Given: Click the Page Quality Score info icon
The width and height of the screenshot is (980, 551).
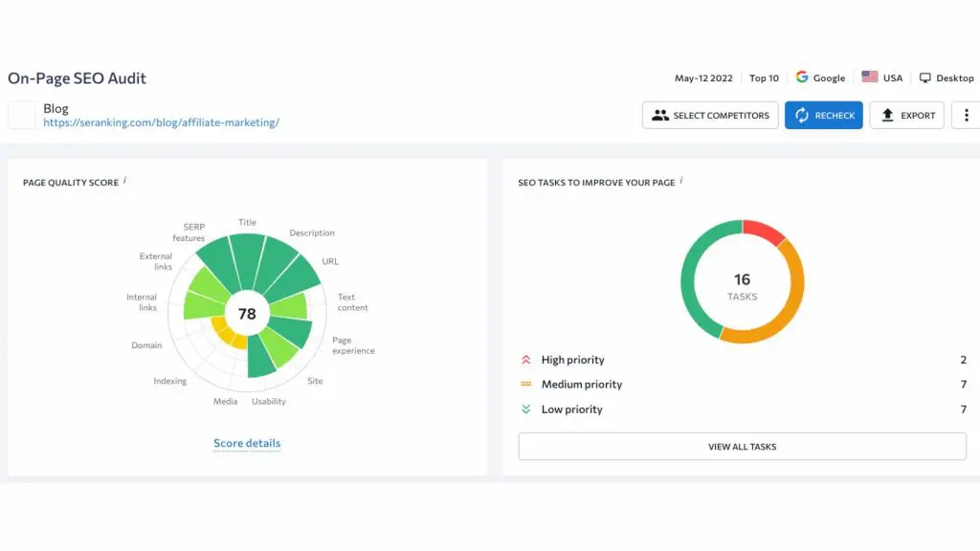Looking at the screenshot, I should tap(124, 180).
